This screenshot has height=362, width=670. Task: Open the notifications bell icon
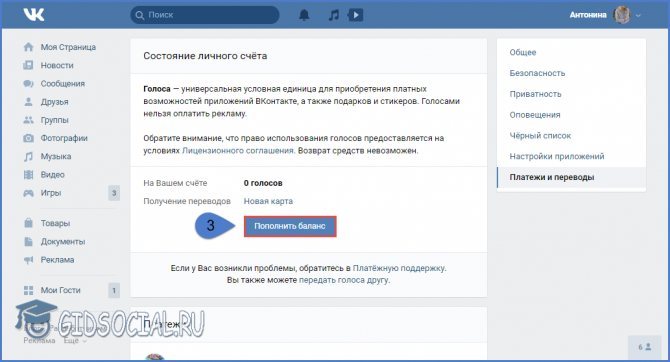tap(304, 15)
